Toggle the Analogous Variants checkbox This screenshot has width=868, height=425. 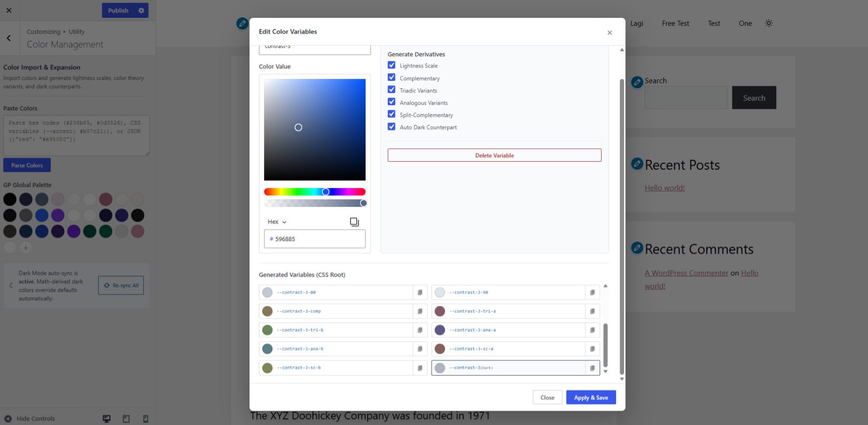(391, 102)
